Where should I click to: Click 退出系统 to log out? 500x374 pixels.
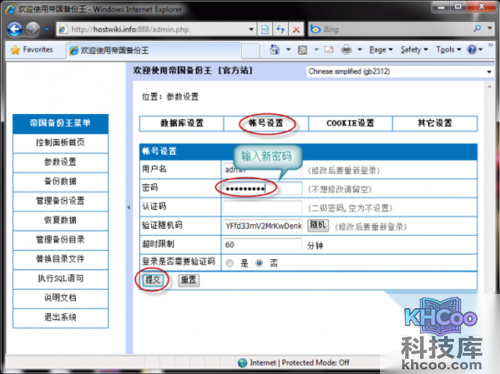60,317
